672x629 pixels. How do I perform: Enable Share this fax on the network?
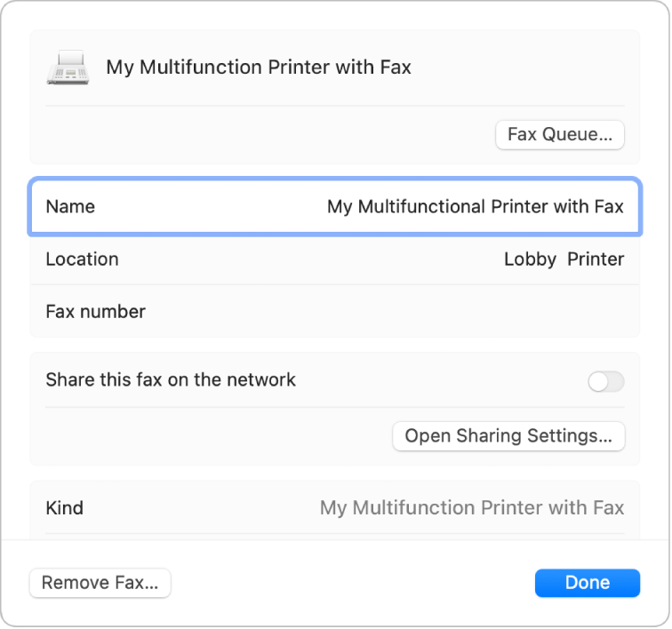[605, 382]
